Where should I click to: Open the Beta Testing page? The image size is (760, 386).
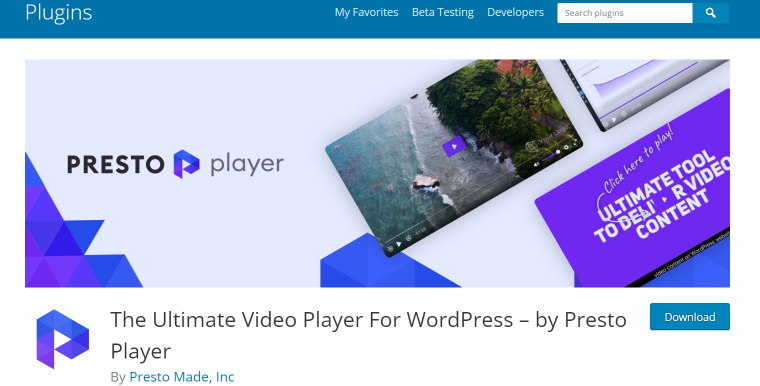(443, 13)
